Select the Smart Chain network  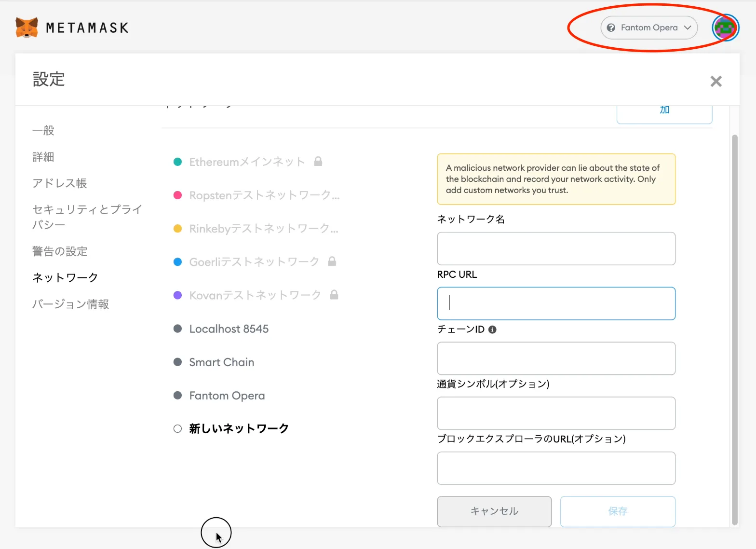(222, 362)
